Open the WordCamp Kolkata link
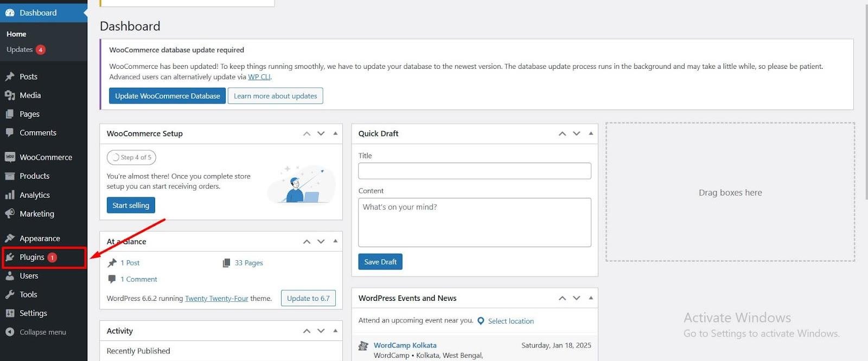 (x=405, y=345)
